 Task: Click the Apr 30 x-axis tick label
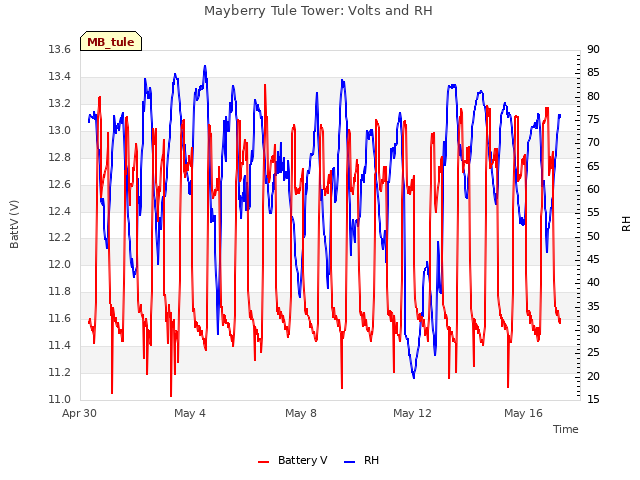(80, 413)
